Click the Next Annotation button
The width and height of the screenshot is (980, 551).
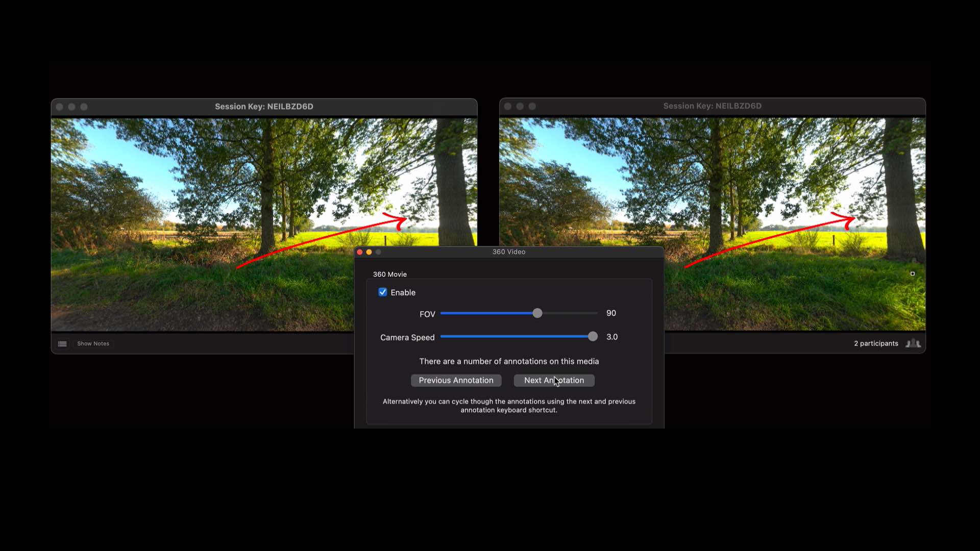coord(554,381)
